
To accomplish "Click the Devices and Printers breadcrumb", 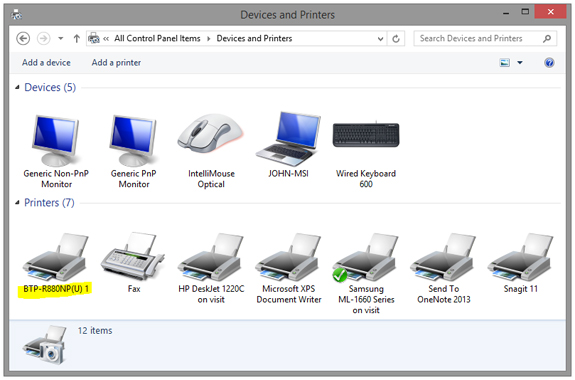I will click(254, 39).
